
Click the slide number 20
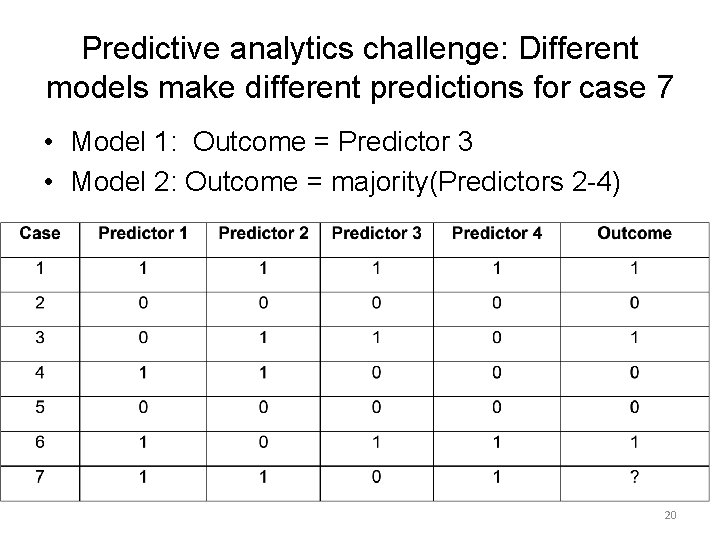coord(670,515)
